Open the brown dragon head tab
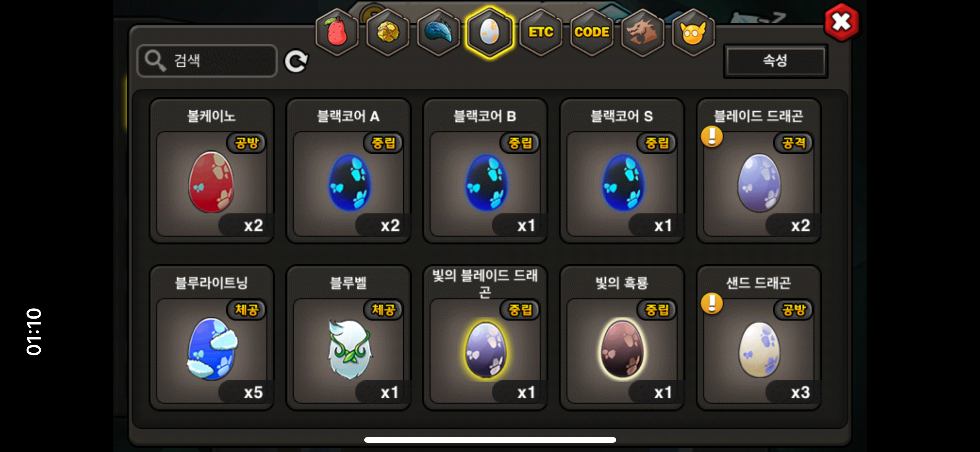Viewport: 980px width, 452px height. [642, 33]
